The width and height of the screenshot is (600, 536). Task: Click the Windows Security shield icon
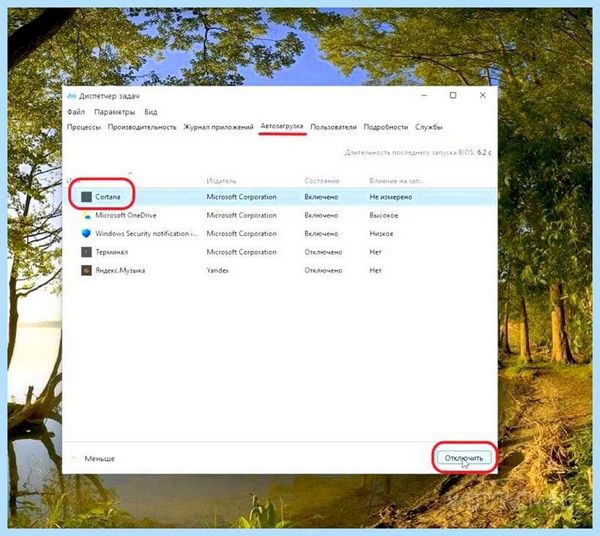tap(86, 233)
